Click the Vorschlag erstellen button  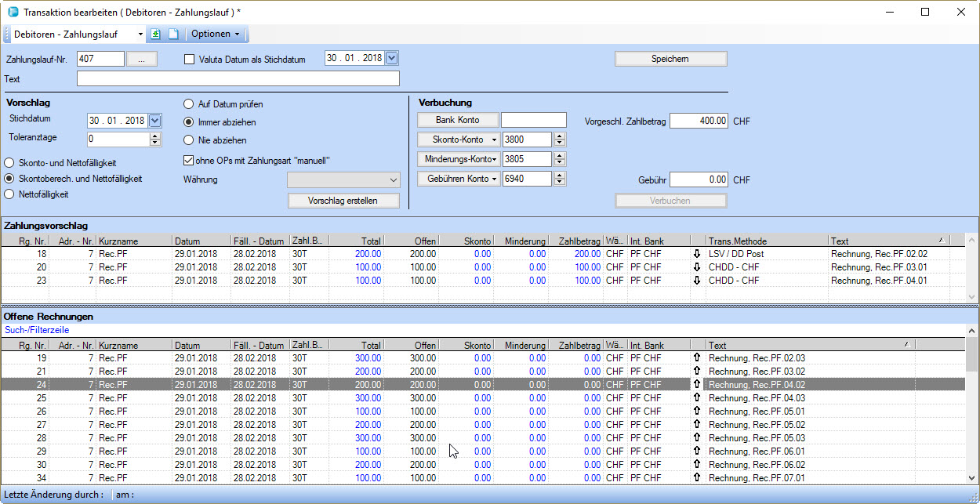(343, 201)
